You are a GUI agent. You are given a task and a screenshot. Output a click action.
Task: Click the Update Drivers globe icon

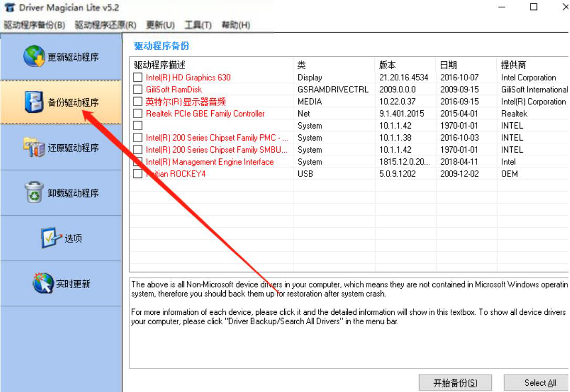(34, 56)
